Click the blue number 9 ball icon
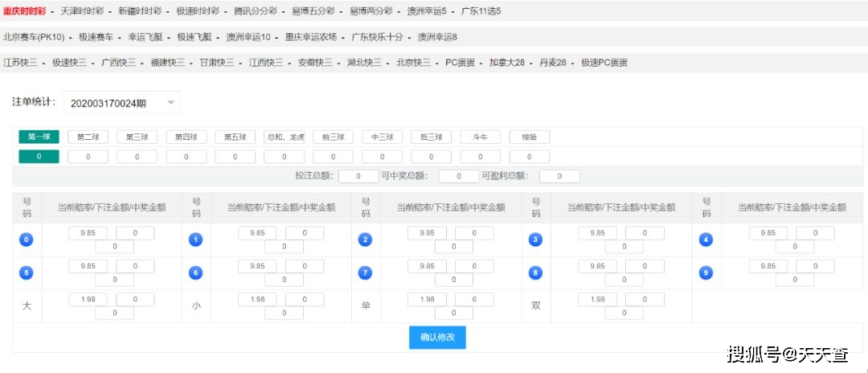The height and width of the screenshot is (373, 868). [x=706, y=273]
